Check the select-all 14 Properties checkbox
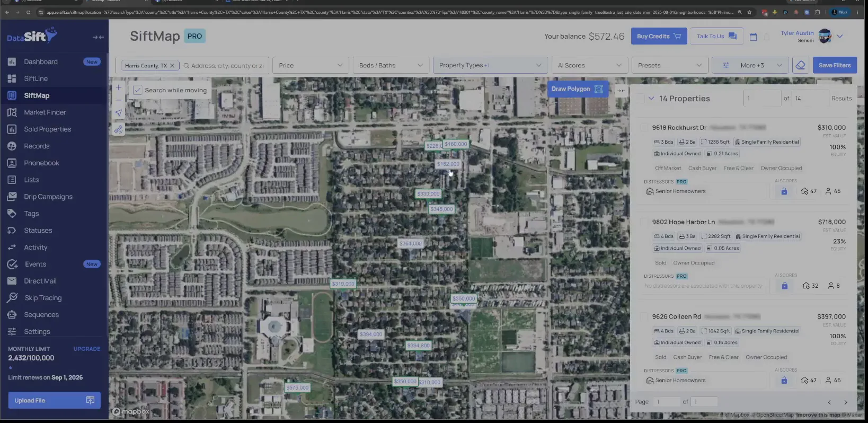This screenshot has height=423, width=868. pyautogui.click(x=640, y=99)
